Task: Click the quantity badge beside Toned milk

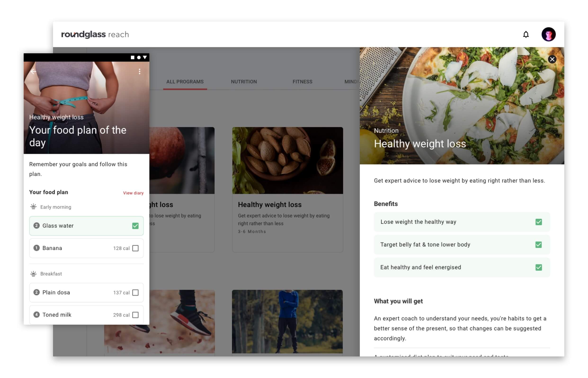Action: (36, 315)
